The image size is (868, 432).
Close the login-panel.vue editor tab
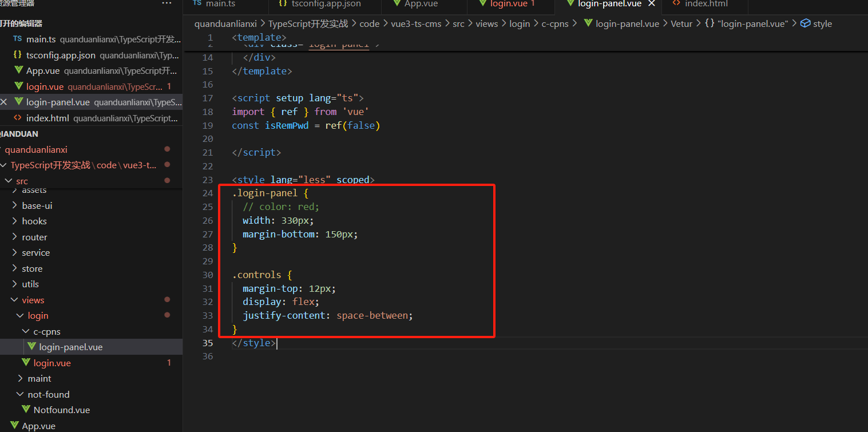651,4
